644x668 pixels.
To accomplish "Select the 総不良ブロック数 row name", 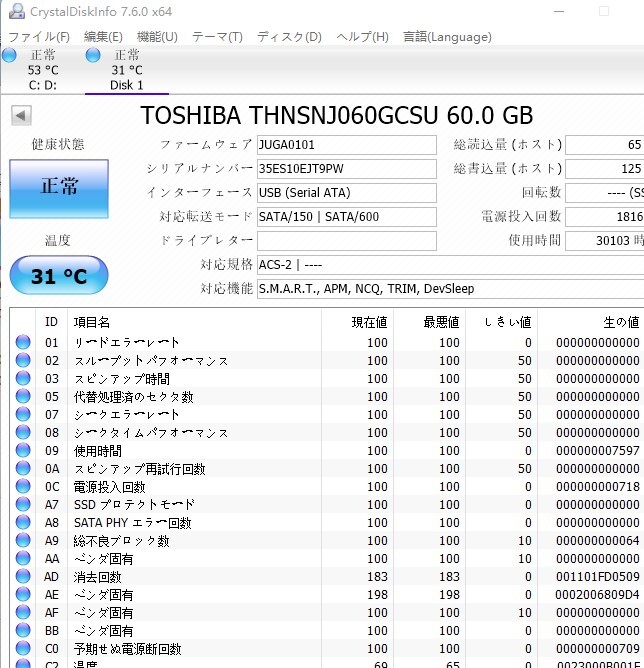I will coord(121,541).
